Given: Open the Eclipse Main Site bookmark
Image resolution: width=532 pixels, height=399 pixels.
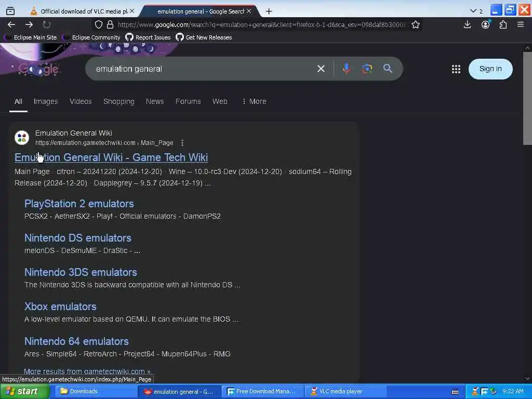Looking at the screenshot, I should coord(30,37).
